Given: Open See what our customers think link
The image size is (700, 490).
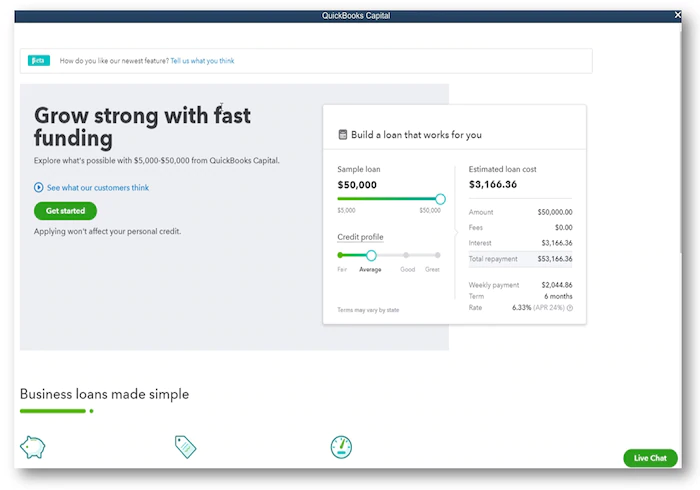Looking at the screenshot, I should point(98,187).
